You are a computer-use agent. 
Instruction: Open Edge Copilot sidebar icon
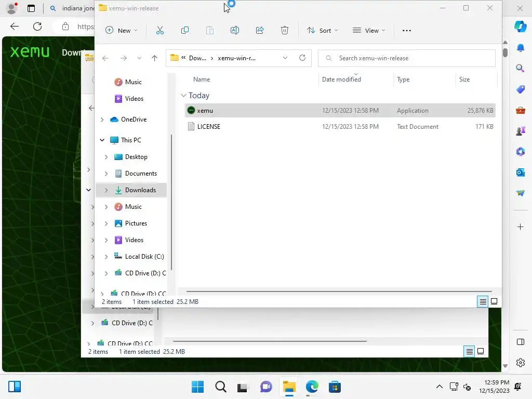520,26
